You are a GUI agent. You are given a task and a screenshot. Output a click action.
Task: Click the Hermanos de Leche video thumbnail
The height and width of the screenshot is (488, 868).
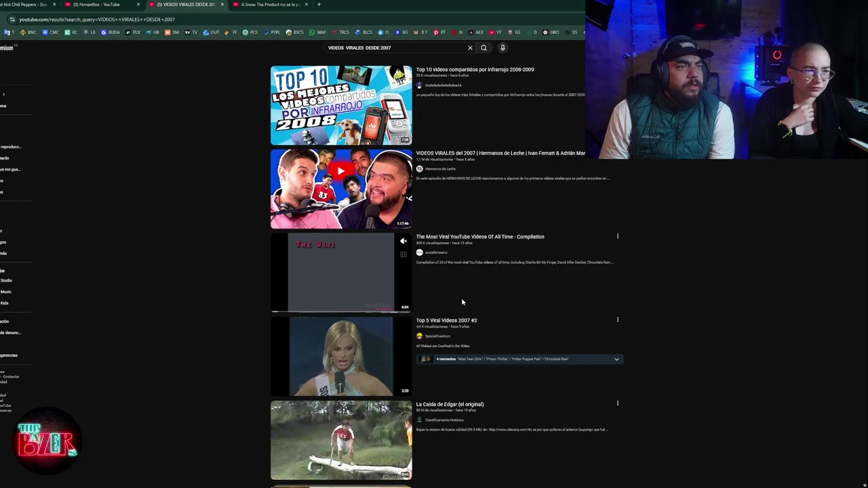point(341,189)
